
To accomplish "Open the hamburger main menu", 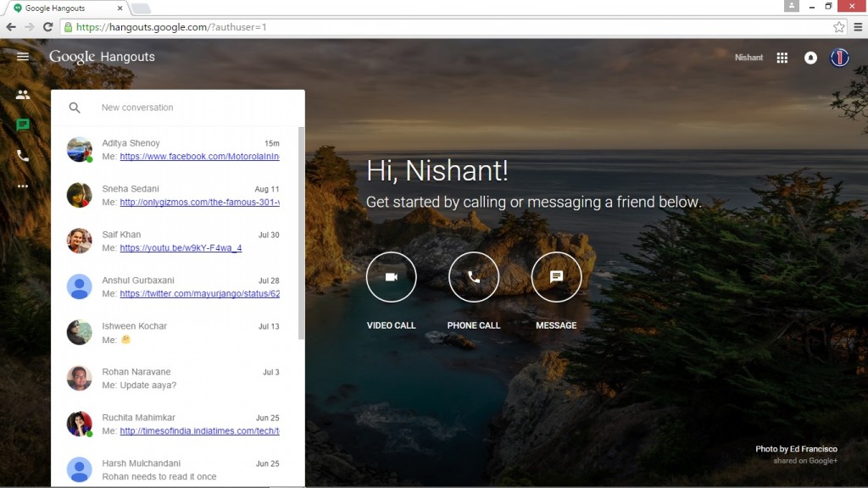I will pyautogui.click(x=23, y=57).
